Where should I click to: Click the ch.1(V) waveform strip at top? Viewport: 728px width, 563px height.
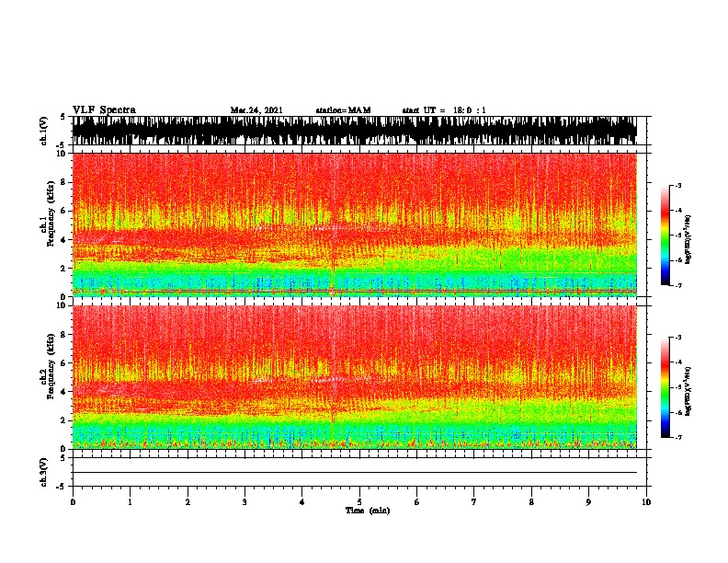pyautogui.click(x=355, y=131)
